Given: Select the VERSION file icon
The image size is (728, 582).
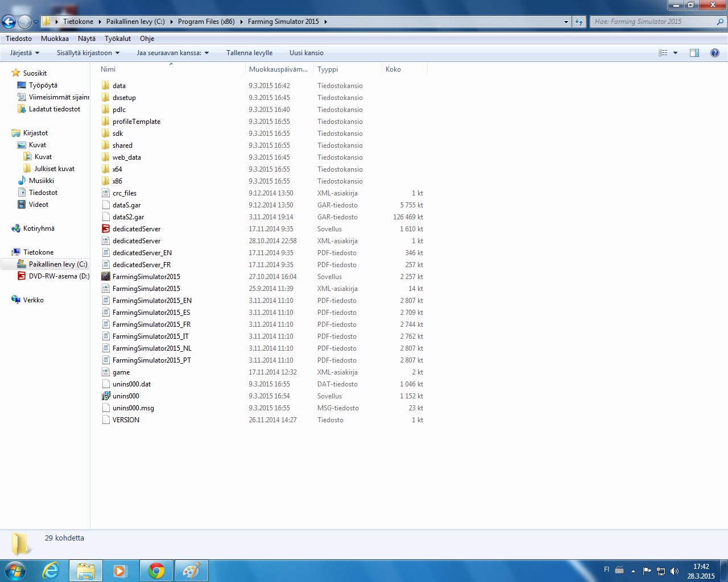Looking at the screenshot, I should [105, 420].
